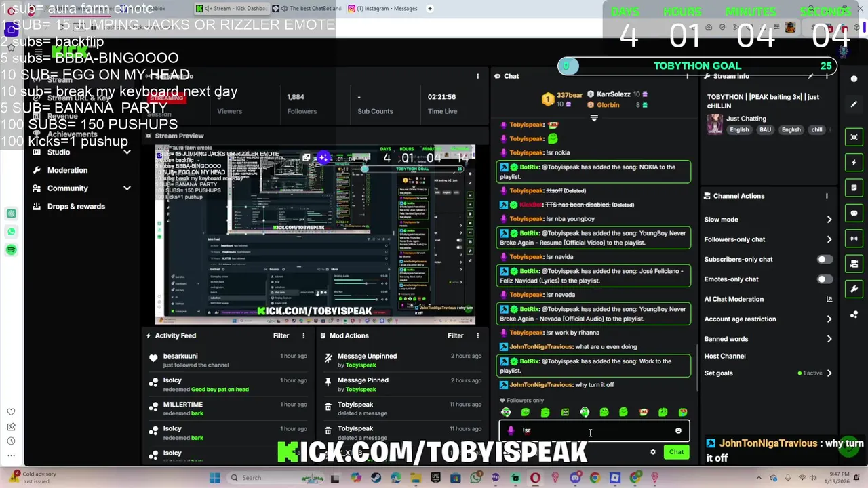The width and height of the screenshot is (868, 488).
Task: Click the BAU stream tag
Action: (765, 130)
